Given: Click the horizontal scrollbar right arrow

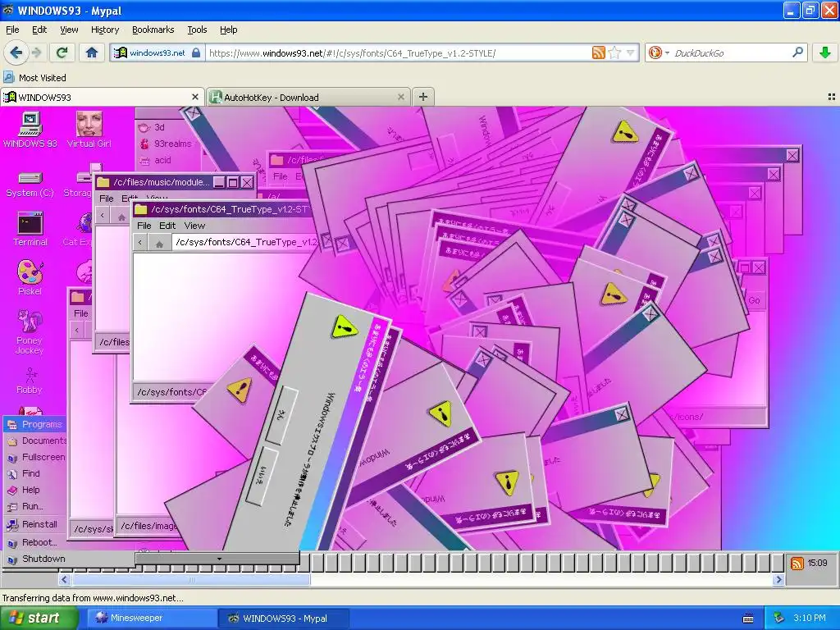Looking at the screenshot, I should tap(778, 580).
